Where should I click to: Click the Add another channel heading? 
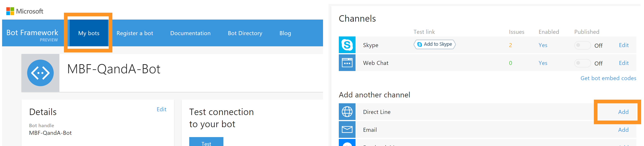[374, 95]
